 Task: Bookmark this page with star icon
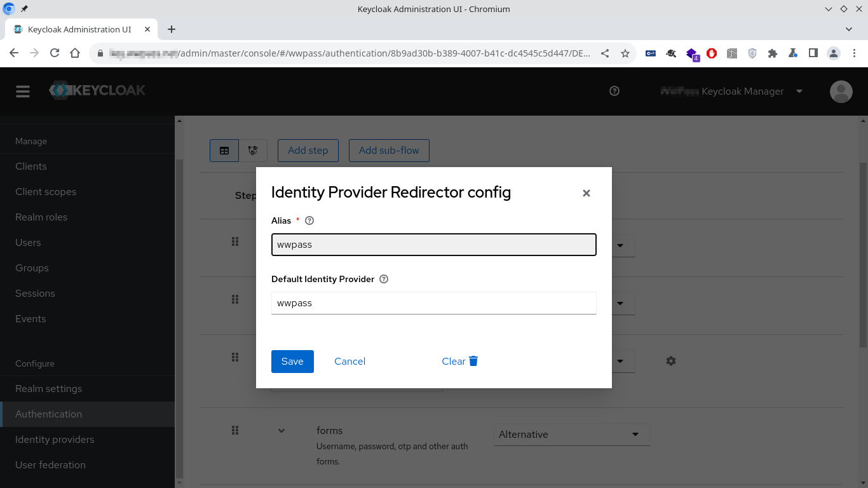coord(625,53)
